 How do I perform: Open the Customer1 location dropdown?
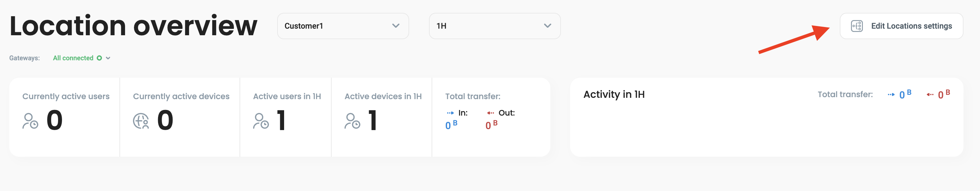[x=343, y=26]
